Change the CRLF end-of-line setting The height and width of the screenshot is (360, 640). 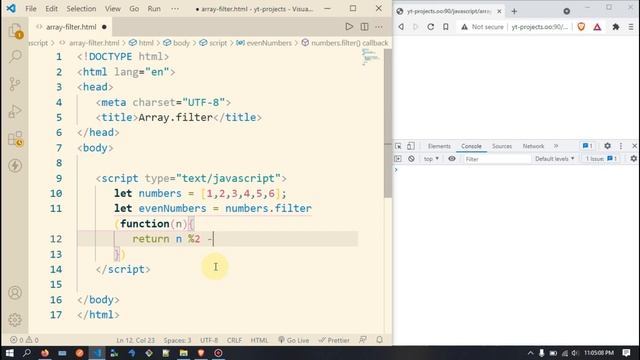pos(234,340)
